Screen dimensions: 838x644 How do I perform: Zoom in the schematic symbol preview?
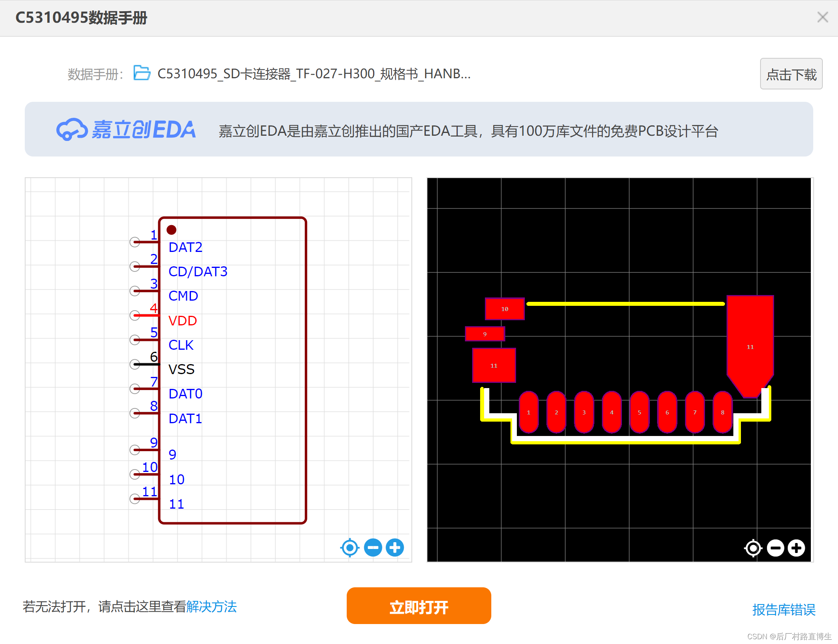(395, 548)
